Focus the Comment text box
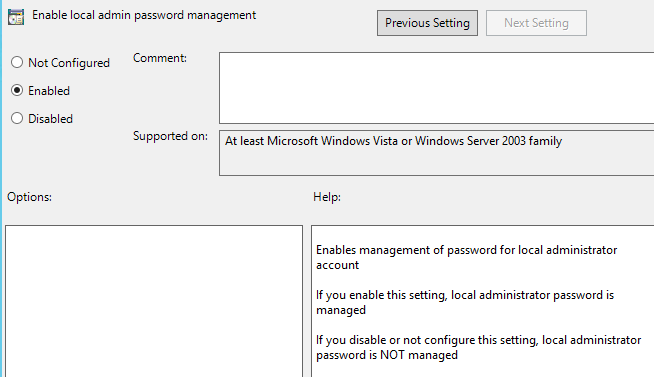The width and height of the screenshot is (654, 377). [436, 88]
